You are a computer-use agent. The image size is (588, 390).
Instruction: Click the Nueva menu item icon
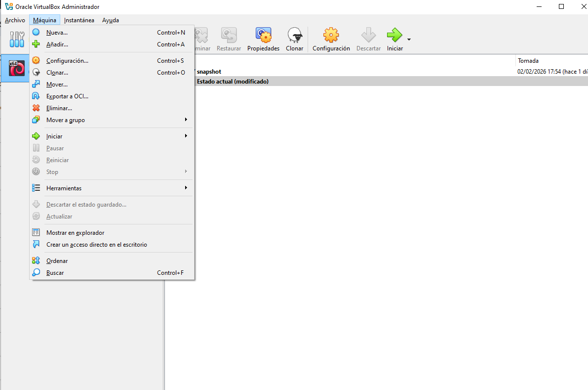[x=36, y=32]
